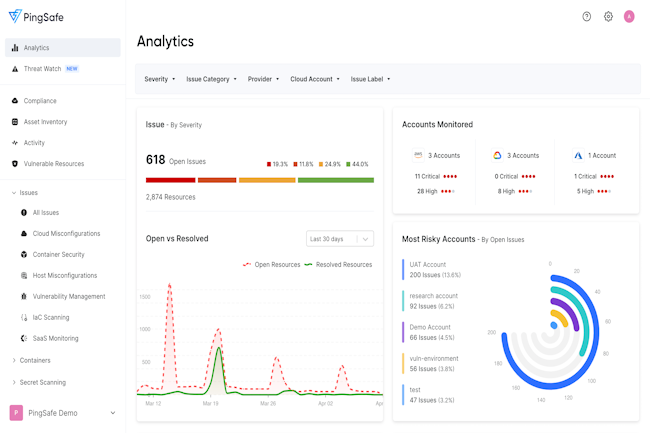Click AWS 11 Critical count
This screenshot has height=433, width=650.
[x=427, y=177]
